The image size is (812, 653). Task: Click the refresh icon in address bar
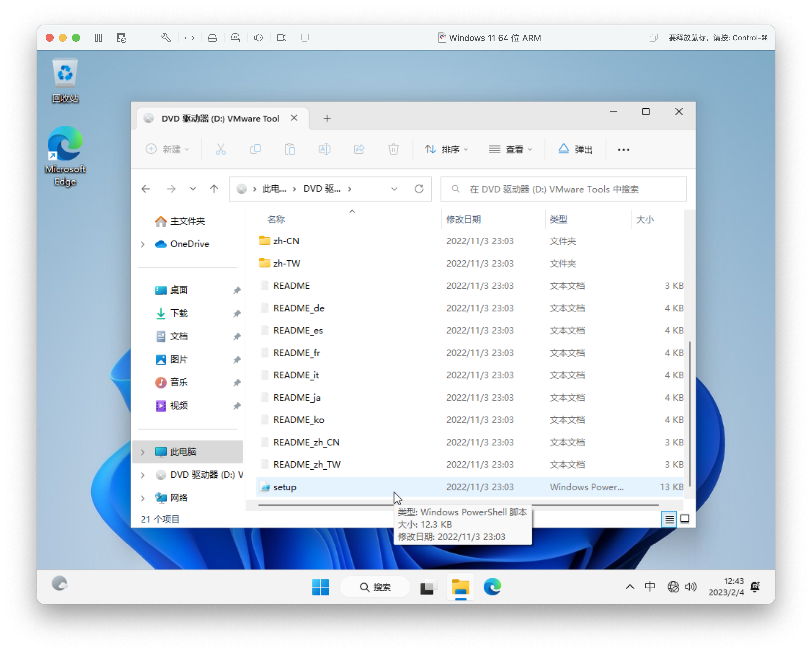point(419,189)
